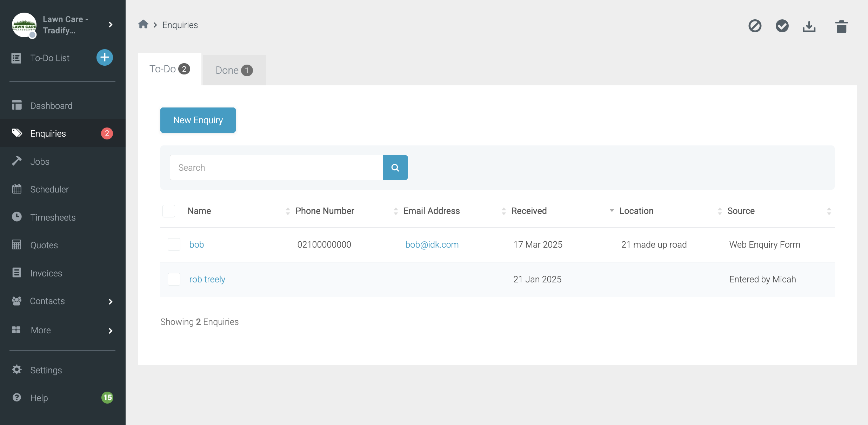The width and height of the screenshot is (868, 425).
Task: Toggle the select-all header checkbox
Action: 169,211
